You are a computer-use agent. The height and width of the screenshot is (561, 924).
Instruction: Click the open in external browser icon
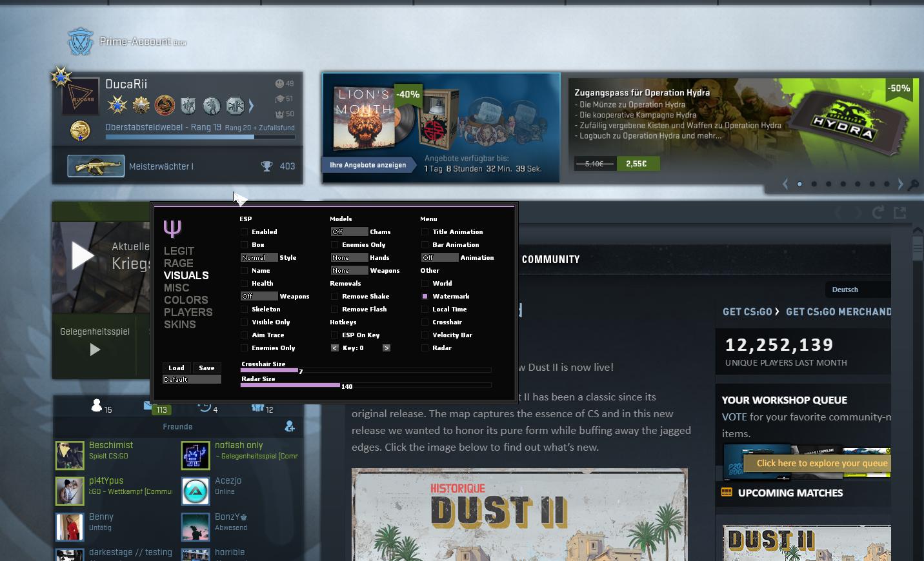click(x=900, y=212)
